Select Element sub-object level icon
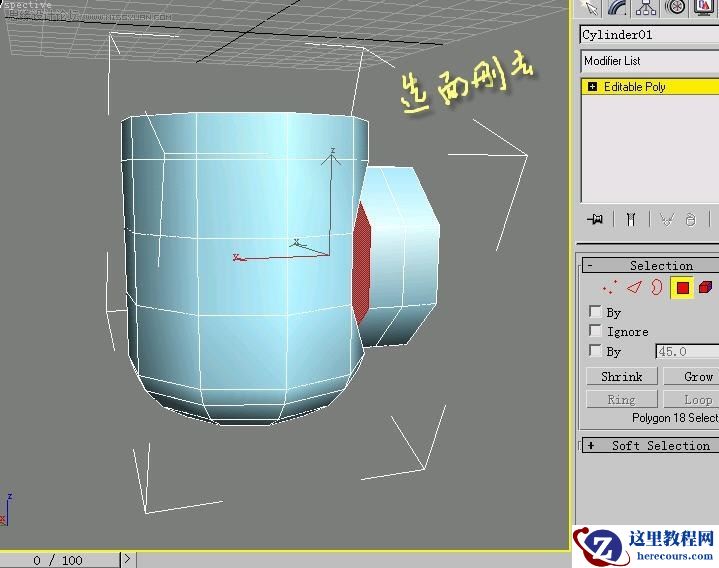719x568 pixels. coord(705,288)
